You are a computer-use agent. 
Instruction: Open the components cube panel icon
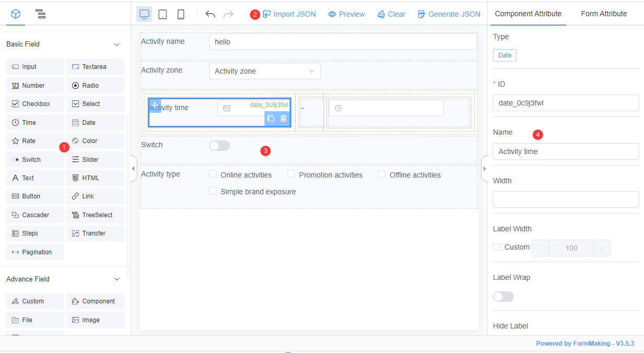pos(16,14)
